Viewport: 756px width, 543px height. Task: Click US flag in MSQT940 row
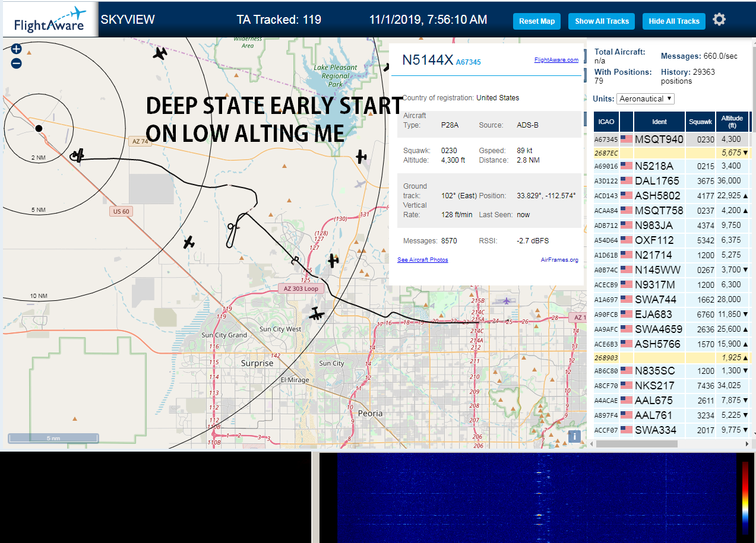click(626, 139)
